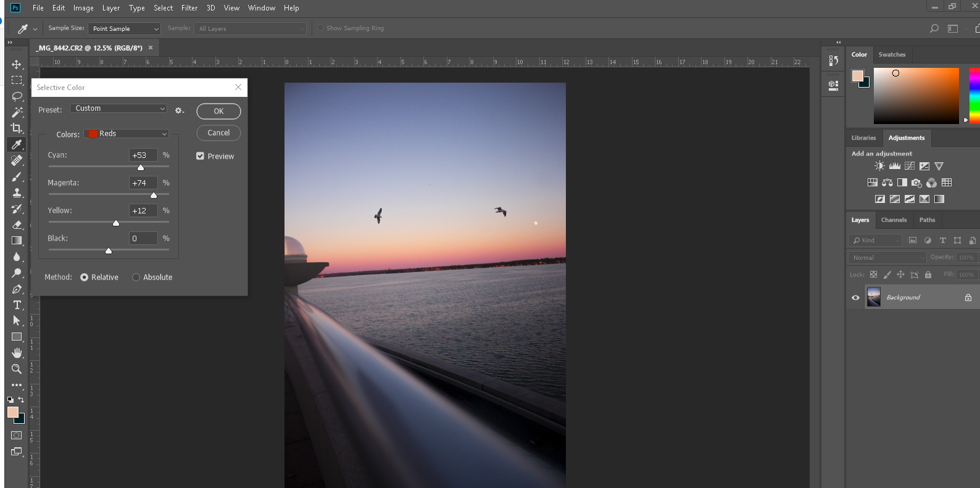Open the Colors dropdown showing Reds
The height and width of the screenshot is (488, 980).
pos(127,134)
